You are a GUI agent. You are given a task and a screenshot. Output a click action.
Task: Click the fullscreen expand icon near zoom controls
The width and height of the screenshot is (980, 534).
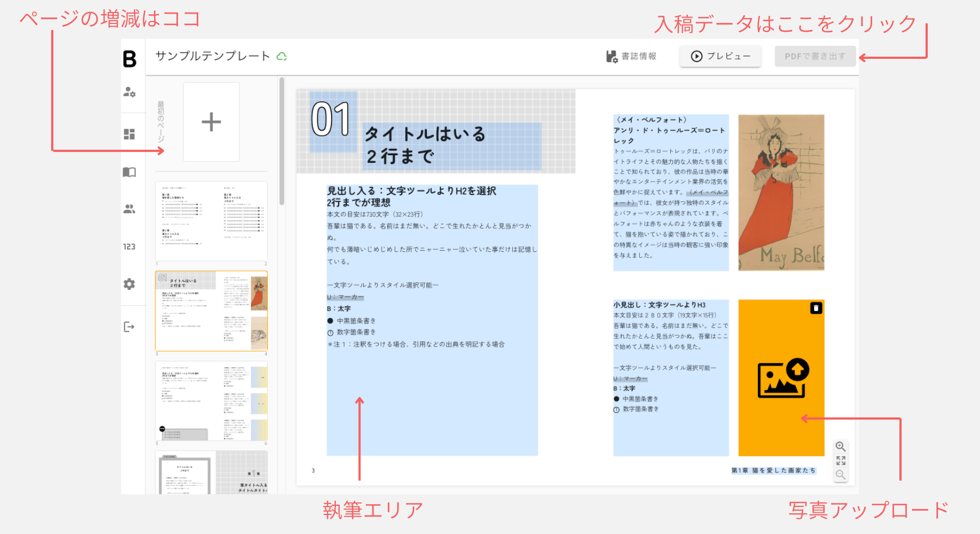pos(840,460)
